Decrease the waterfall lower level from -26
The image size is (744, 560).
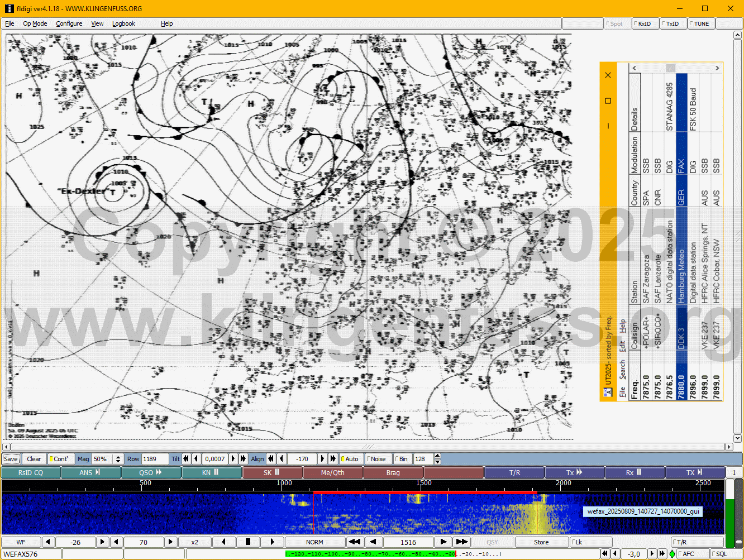click(x=49, y=542)
